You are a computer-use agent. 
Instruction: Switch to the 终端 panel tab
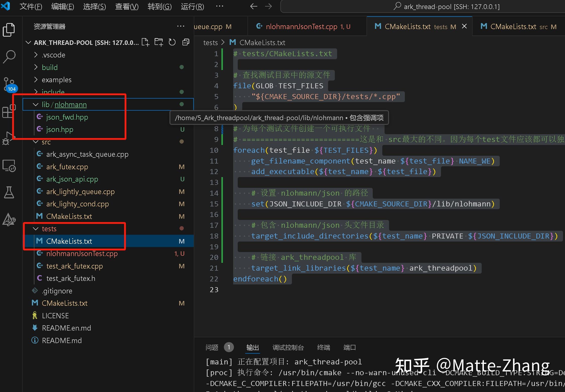point(323,347)
